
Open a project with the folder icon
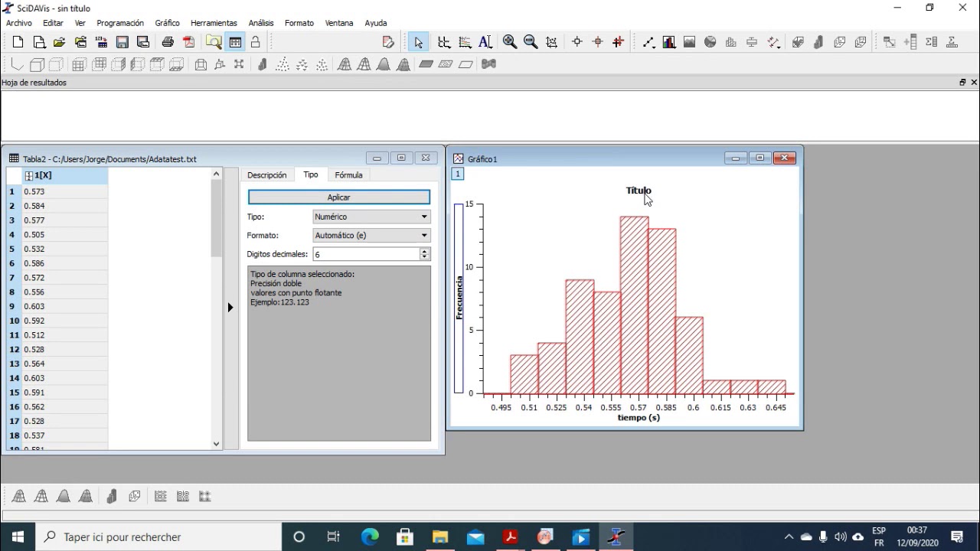pyautogui.click(x=59, y=42)
